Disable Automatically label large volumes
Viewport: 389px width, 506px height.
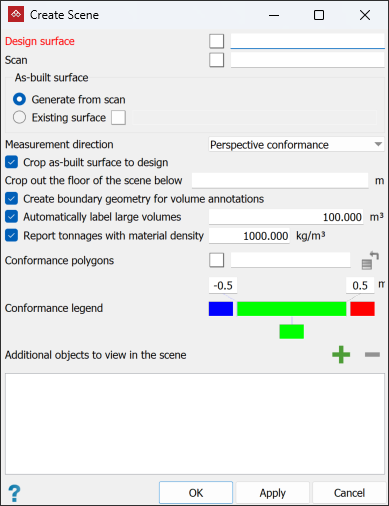pos(12,217)
